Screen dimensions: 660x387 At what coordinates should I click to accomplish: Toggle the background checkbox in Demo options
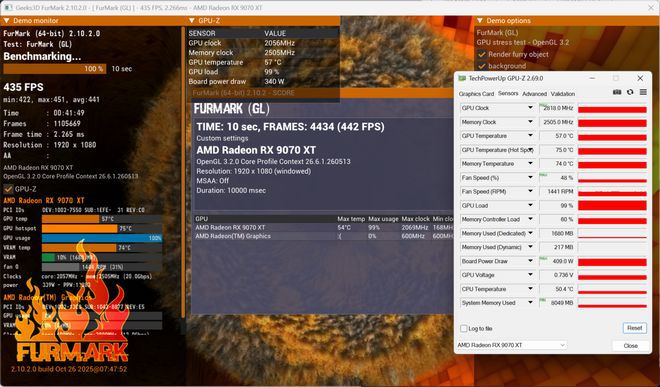pos(482,66)
